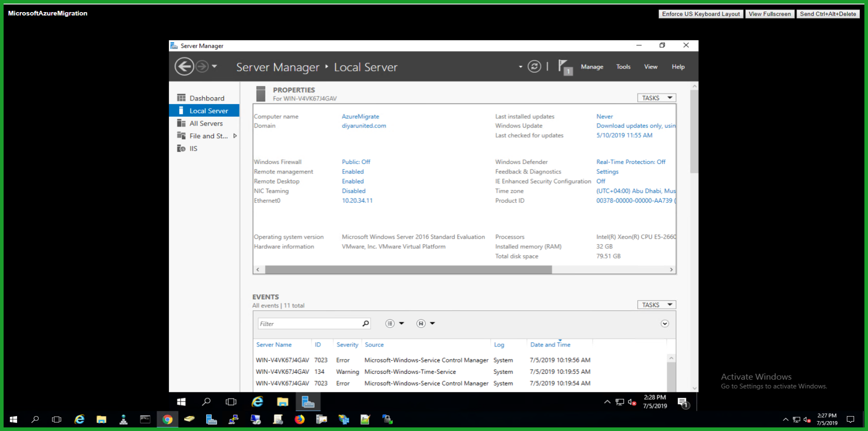Open the notifications flag in Server Manager

(565, 67)
